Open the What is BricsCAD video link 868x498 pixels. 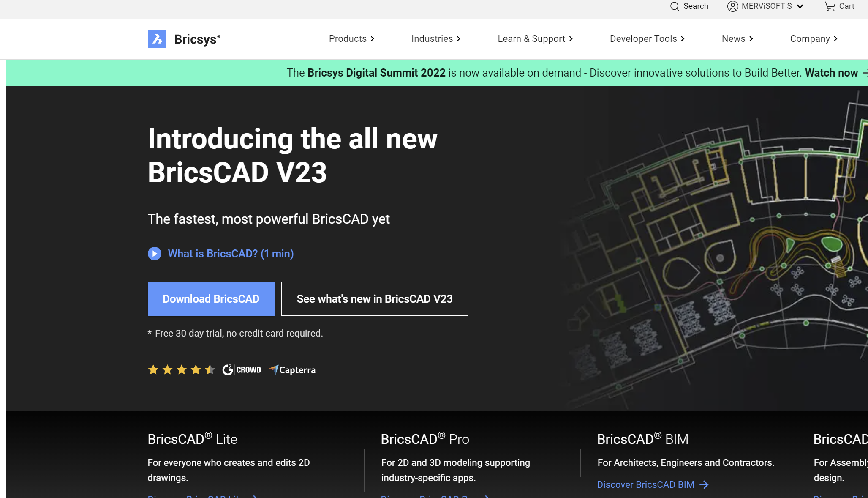231,254
